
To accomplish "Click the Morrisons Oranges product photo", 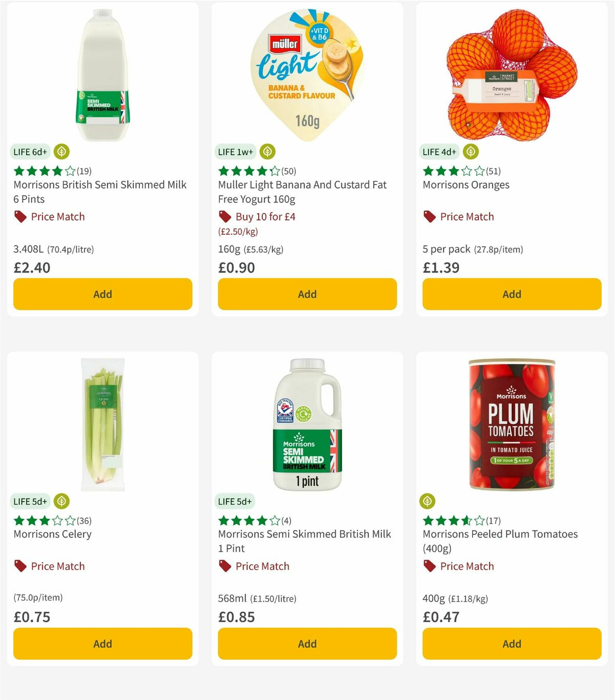I will click(x=511, y=72).
